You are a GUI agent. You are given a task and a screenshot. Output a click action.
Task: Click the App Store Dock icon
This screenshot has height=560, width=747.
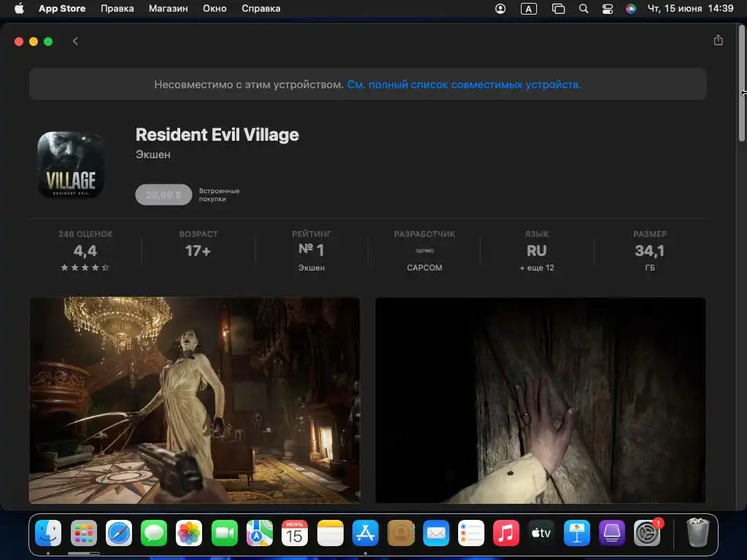365,533
